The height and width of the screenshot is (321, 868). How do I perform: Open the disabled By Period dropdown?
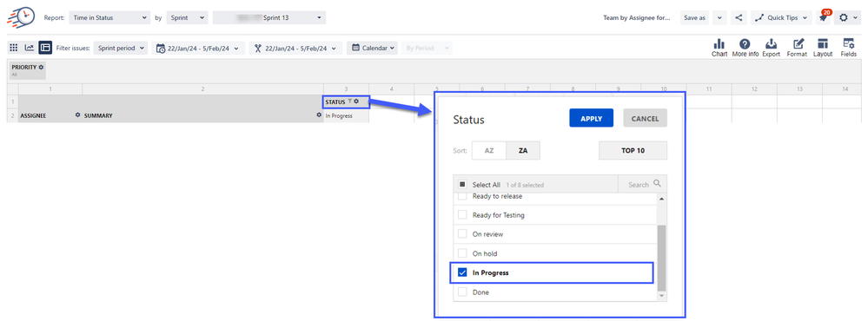tap(427, 48)
